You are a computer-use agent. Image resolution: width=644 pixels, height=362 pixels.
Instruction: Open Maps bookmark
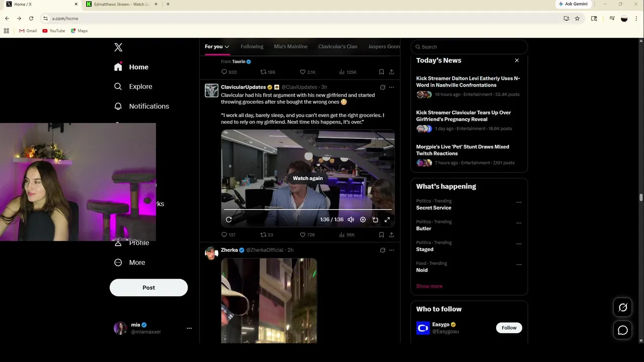click(x=79, y=31)
